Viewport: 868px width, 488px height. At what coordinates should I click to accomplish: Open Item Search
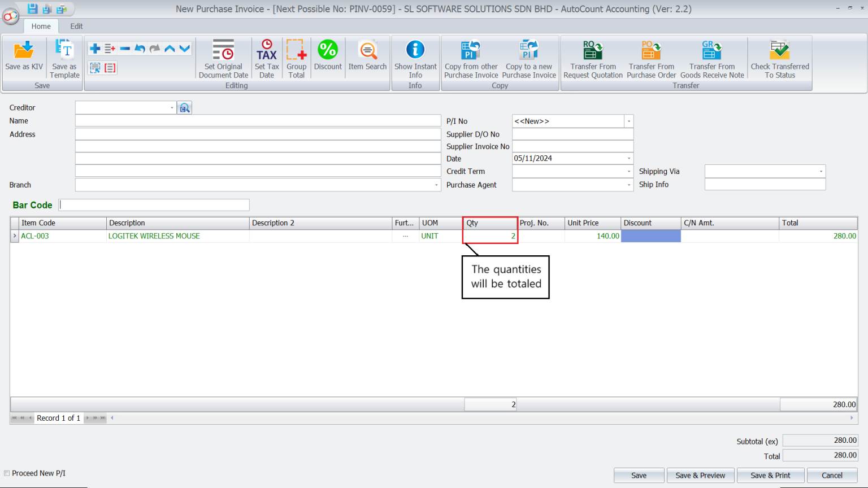367,56
